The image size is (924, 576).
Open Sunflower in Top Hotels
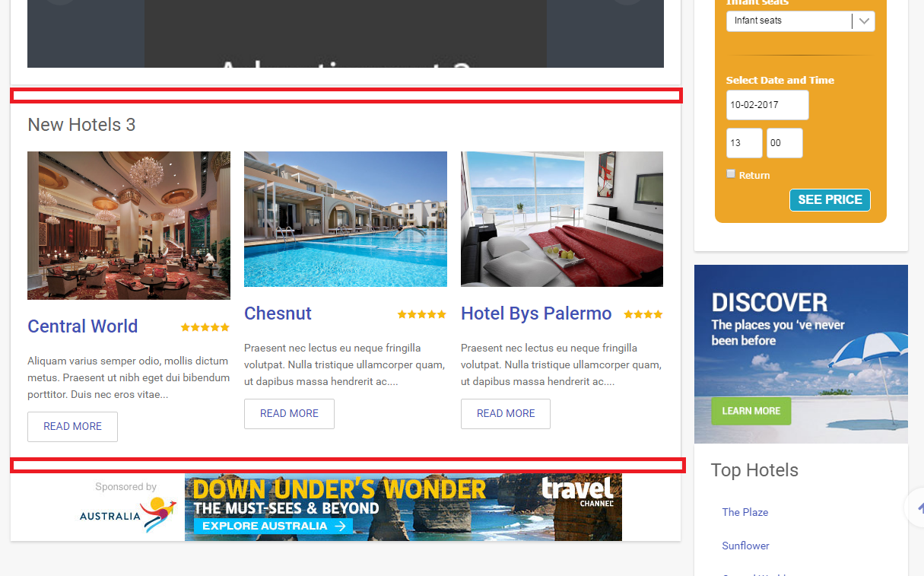746,546
